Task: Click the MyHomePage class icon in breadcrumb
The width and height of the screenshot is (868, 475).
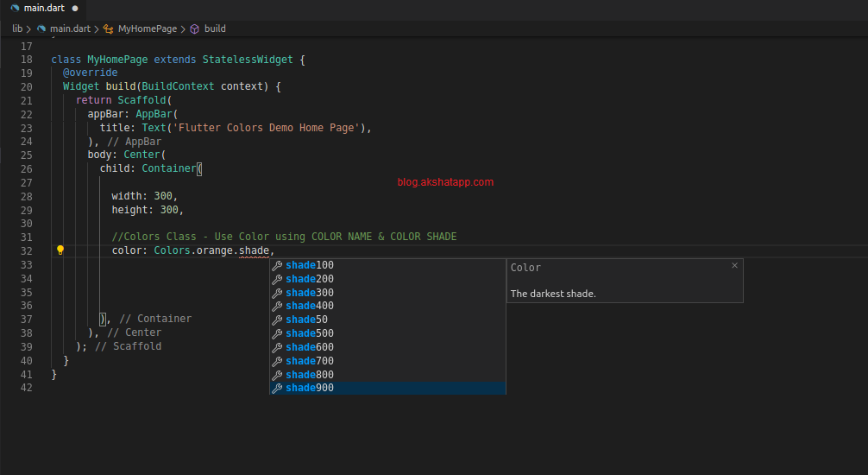Action: coord(108,28)
